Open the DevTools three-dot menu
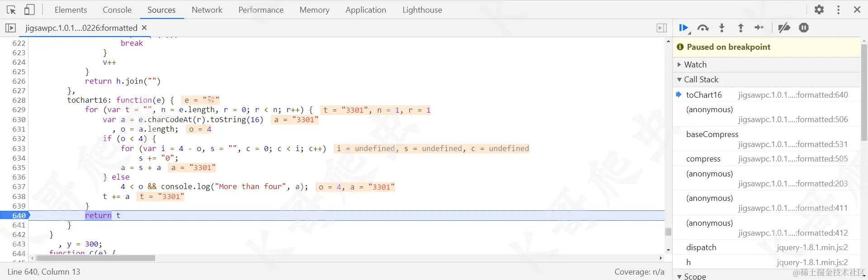 839,9
